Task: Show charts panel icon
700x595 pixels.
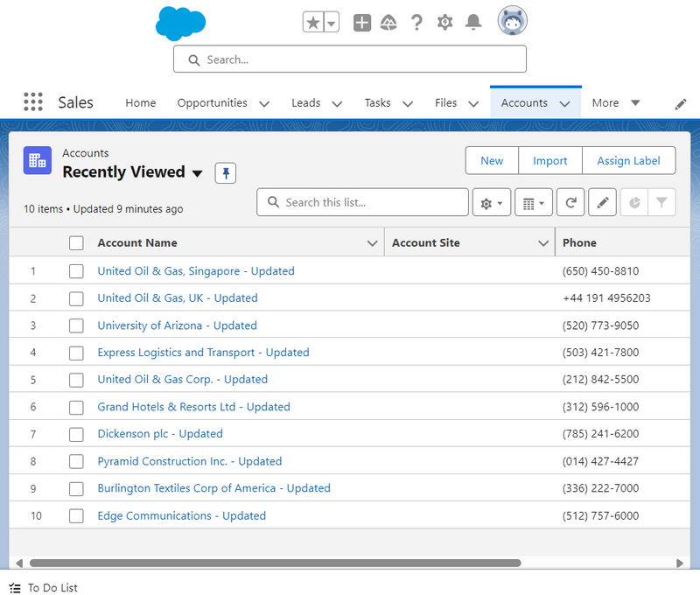Action: (x=634, y=203)
